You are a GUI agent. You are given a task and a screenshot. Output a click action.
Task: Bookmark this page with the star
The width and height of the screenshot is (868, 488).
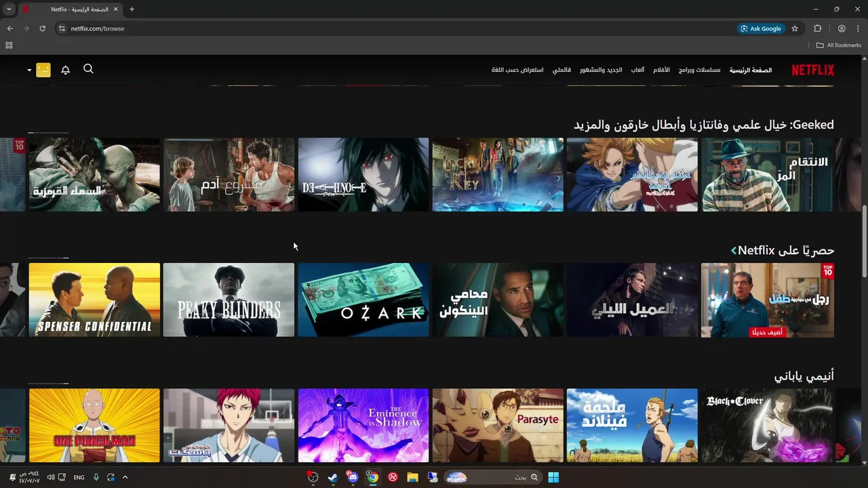click(x=795, y=28)
